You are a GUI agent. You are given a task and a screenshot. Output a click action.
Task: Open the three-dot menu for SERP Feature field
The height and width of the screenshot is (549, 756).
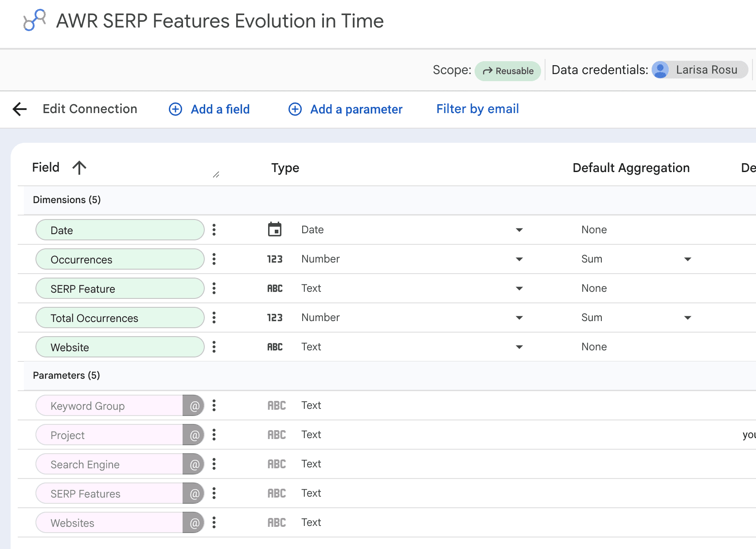214,288
